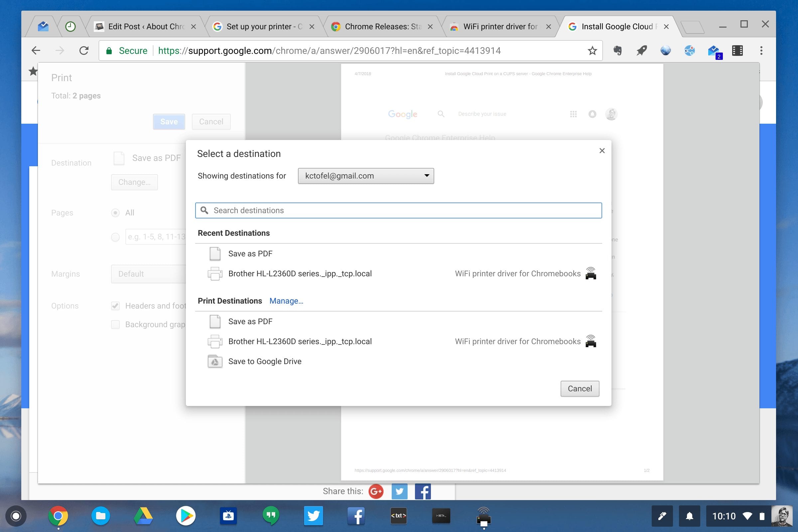Share this page on Facebook
This screenshot has height=532, width=798.
click(423, 491)
